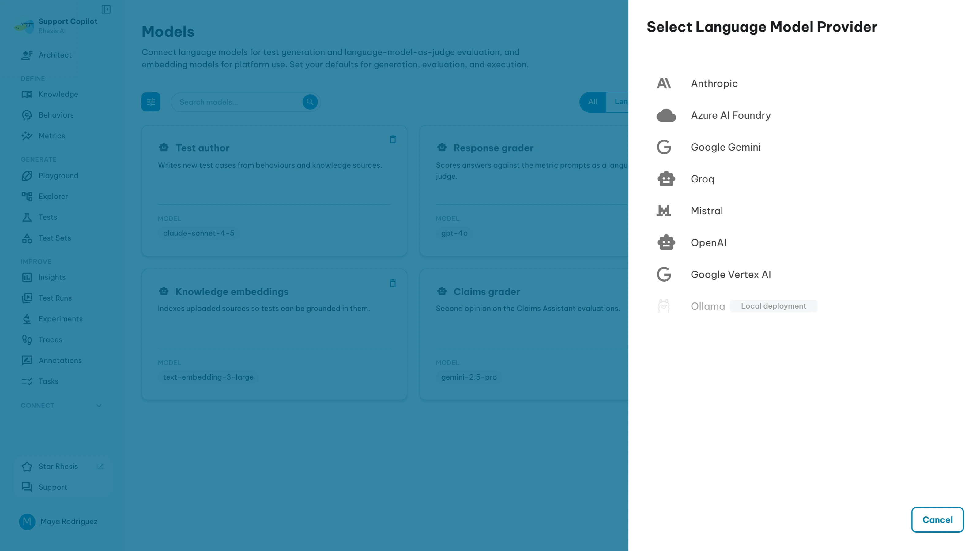Pick the Groq robot icon

666,179
